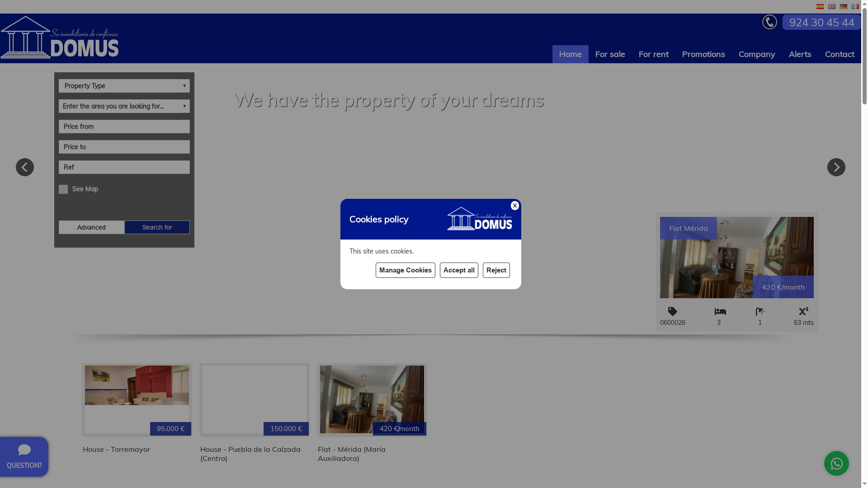
Task: Open the Company menu
Action: pyautogui.click(x=756, y=54)
